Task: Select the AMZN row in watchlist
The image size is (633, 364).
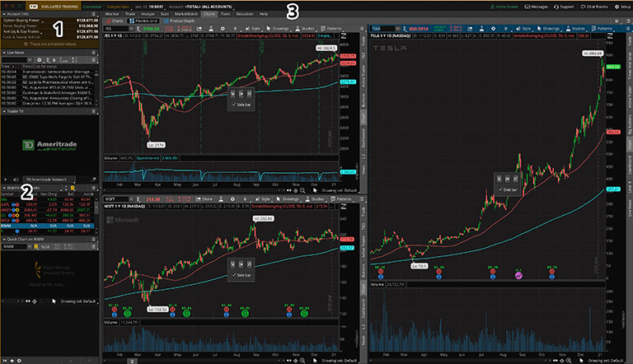Action: point(48,210)
